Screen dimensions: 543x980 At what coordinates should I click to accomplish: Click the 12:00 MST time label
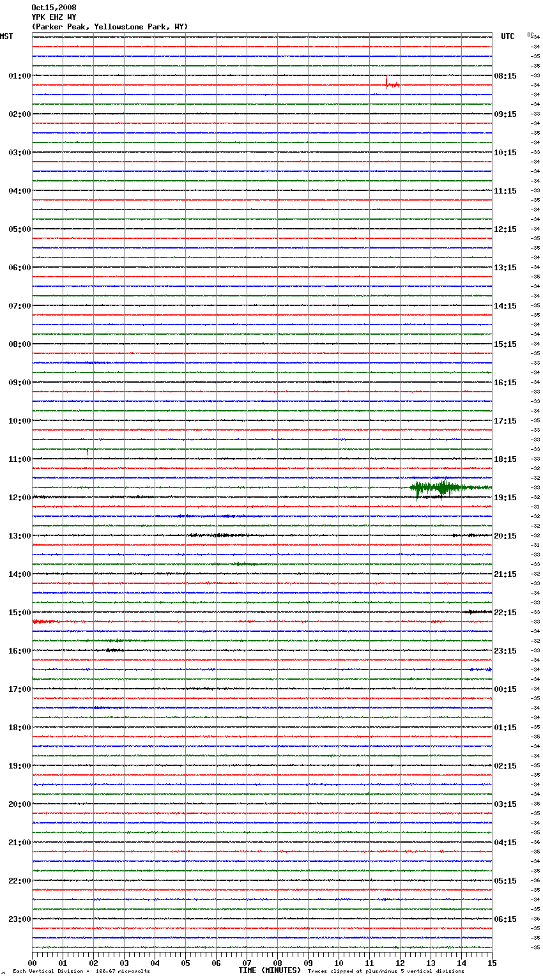point(20,498)
